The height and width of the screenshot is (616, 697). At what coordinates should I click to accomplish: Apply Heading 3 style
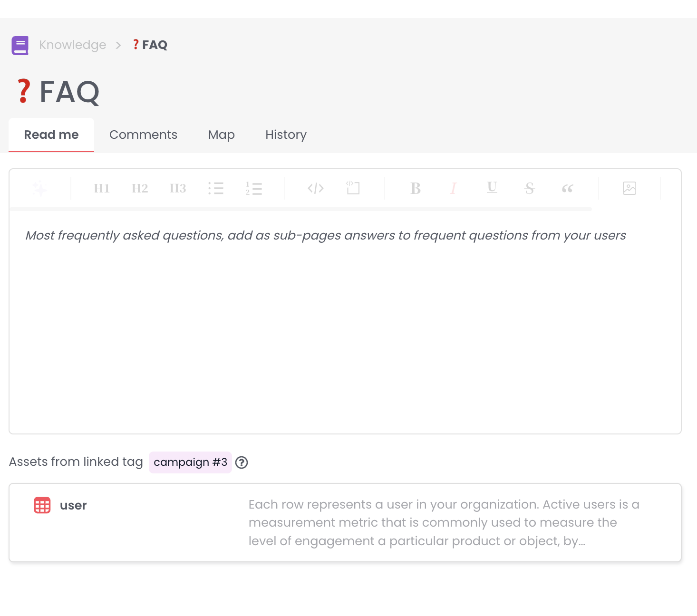pyautogui.click(x=177, y=188)
